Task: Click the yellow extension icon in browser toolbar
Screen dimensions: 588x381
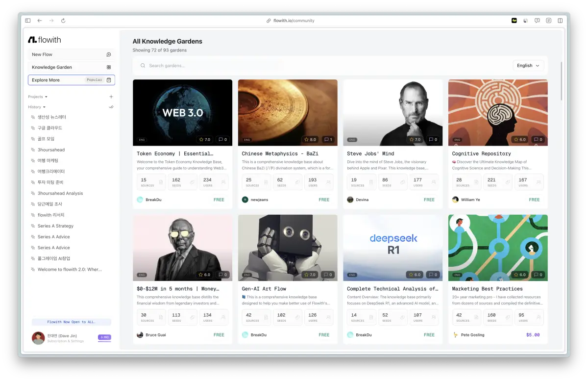Action: click(x=514, y=21)
